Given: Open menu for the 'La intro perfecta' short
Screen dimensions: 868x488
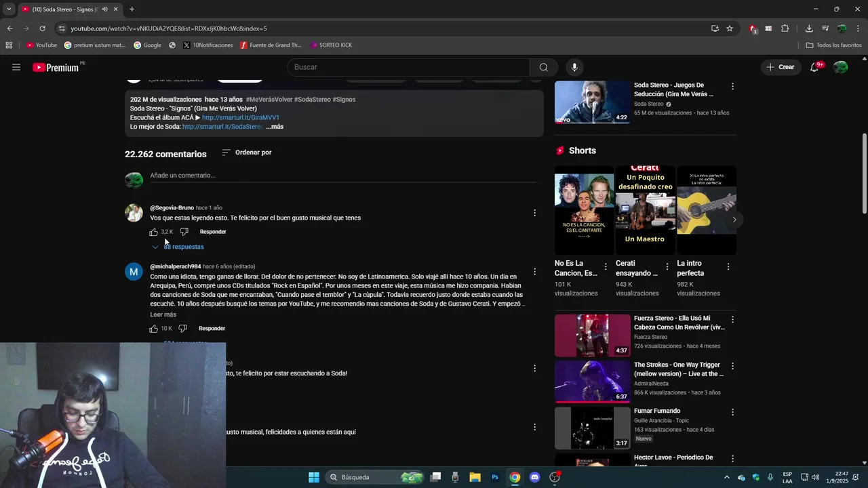Looking at the screenshot, I should coord(728,267).
